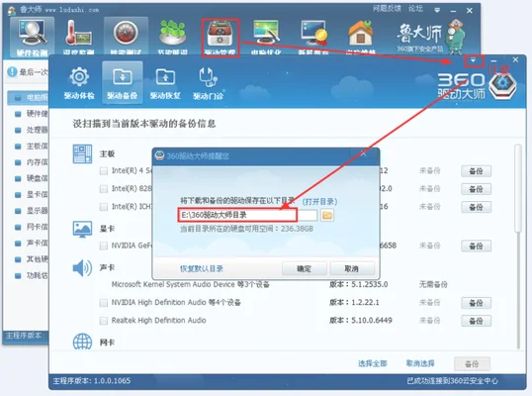The width and height of the screenshot is (532, 396).
Task: Cancel the dialog with 取消
Action: click(351, 268)
